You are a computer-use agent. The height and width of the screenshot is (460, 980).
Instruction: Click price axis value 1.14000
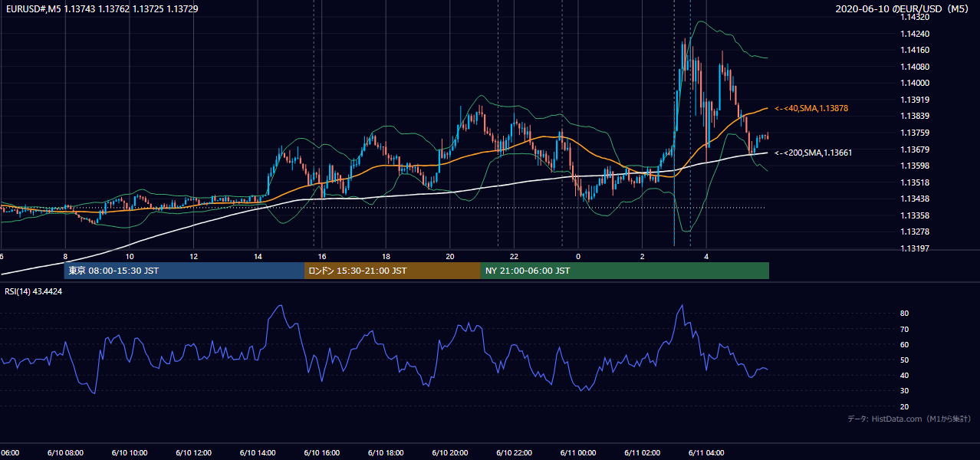point(914,83)
